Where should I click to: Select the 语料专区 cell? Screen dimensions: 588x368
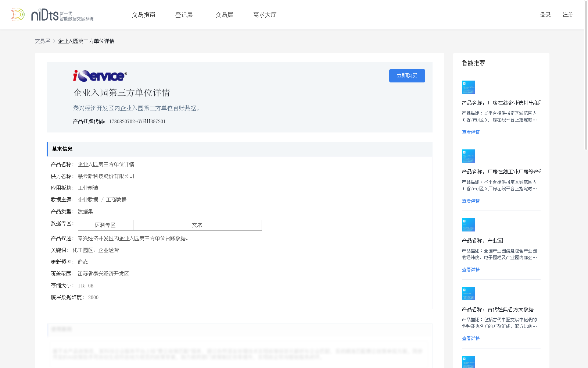tap(105, 225)
